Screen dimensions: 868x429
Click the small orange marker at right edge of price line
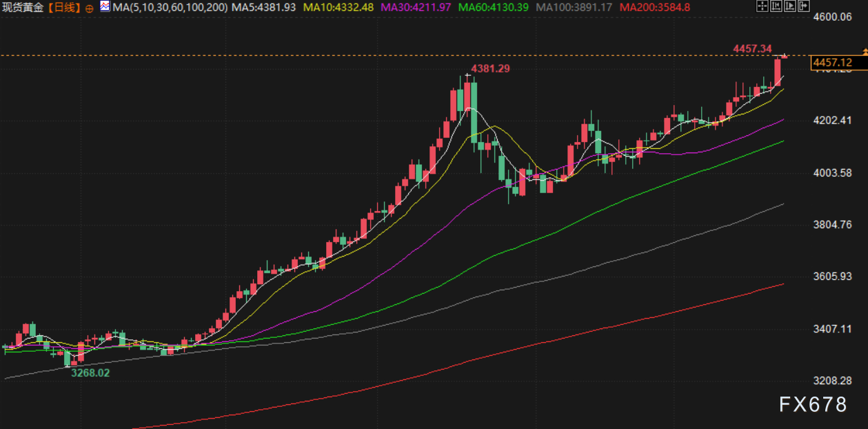pyautogui.click(x=865, y=52)
